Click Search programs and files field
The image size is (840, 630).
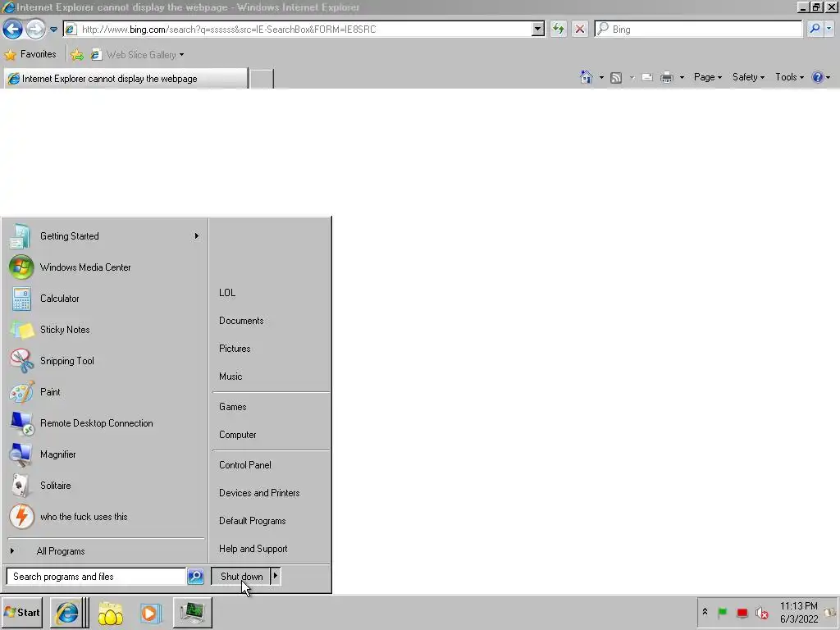coord(95,577)
